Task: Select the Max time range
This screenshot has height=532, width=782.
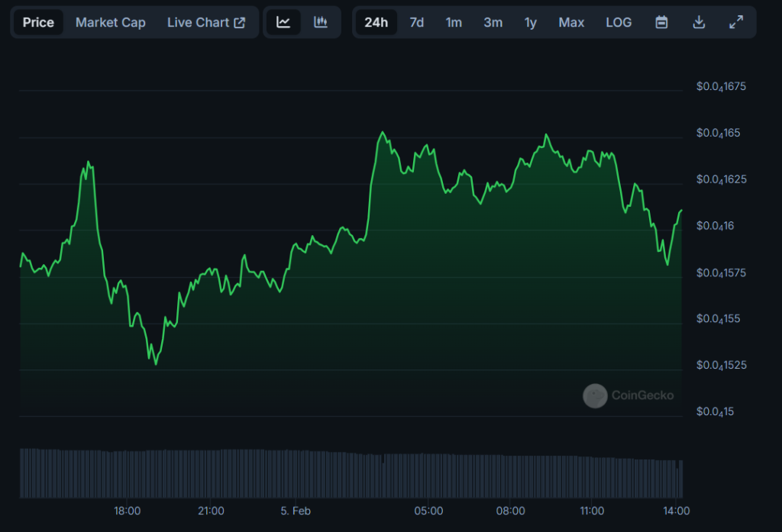Action: pyautogui.click(x=571, y=22)
